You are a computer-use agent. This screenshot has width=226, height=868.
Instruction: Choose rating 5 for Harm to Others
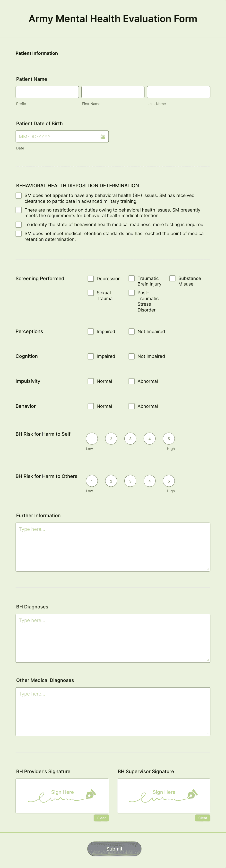point(169,481)
